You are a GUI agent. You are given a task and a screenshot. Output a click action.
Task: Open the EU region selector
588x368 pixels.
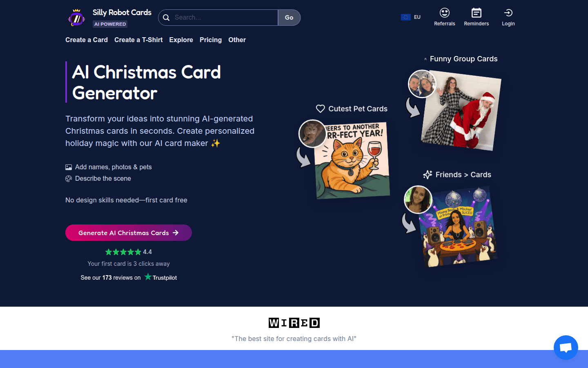point(411,17)
